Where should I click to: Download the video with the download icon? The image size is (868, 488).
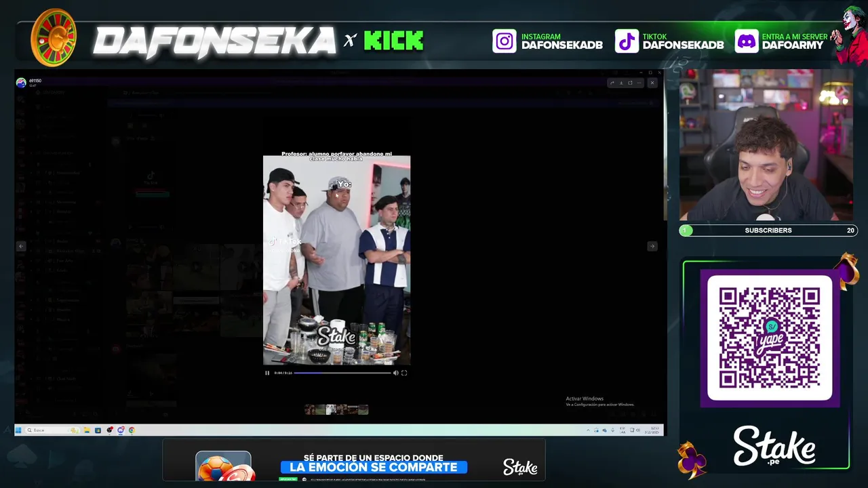621,83
